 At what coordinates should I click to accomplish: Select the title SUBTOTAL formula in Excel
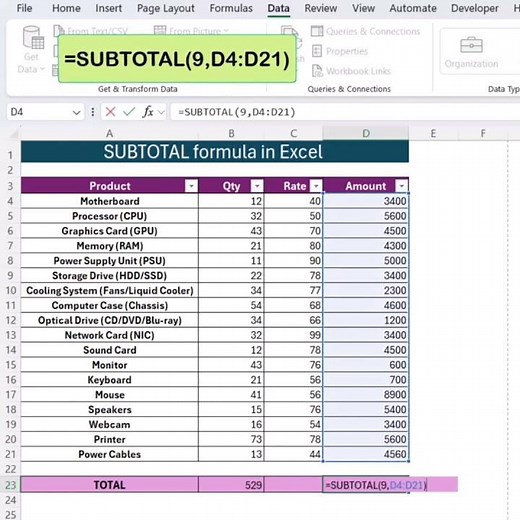[x=215, y=152]
